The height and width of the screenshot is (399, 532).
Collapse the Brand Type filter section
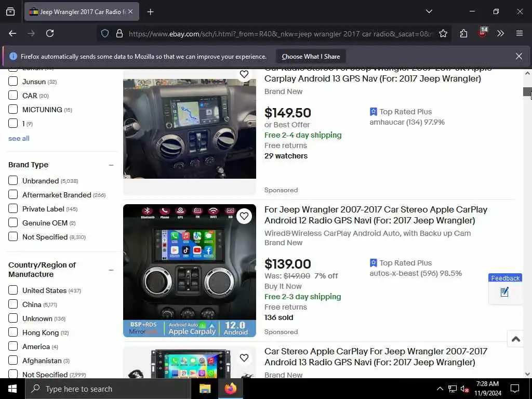[111, 165]
